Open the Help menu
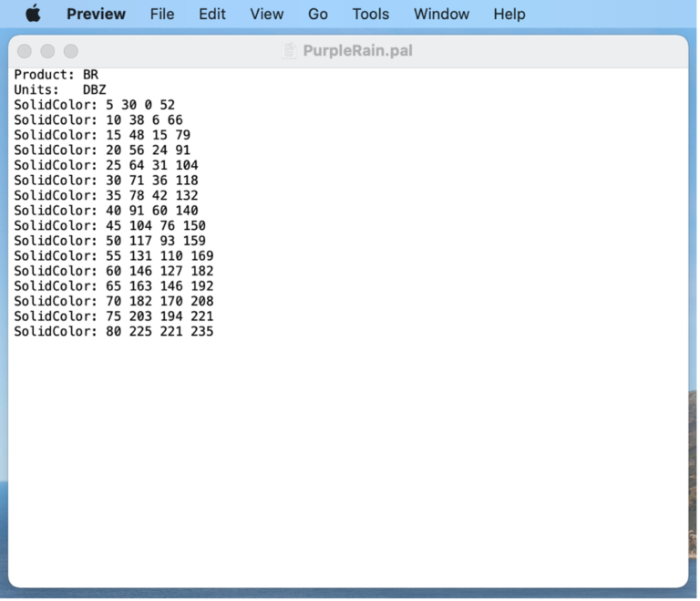700x601 pixels. [x=509, y=14]
